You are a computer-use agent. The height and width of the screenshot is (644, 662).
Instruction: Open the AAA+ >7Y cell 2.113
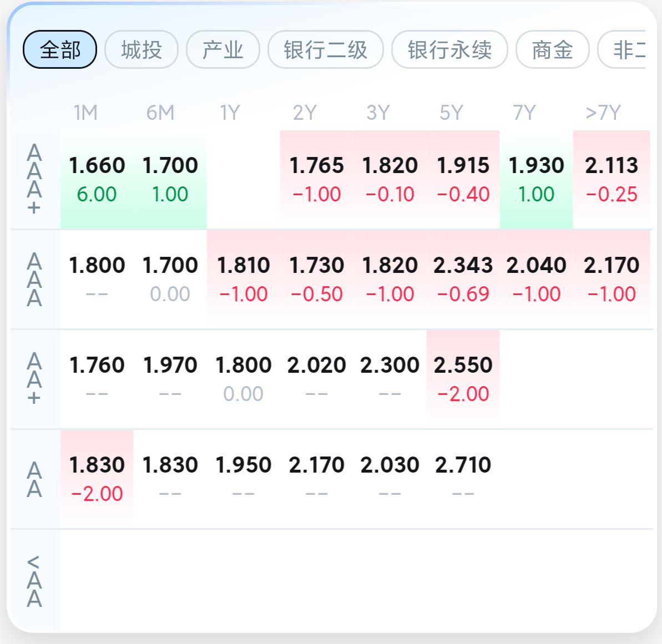coord(612,179)
